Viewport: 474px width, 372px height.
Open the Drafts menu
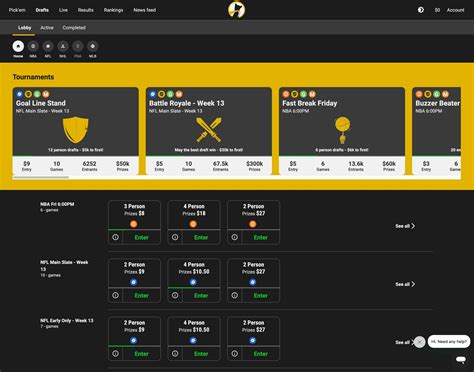click(x=42, y=10)
